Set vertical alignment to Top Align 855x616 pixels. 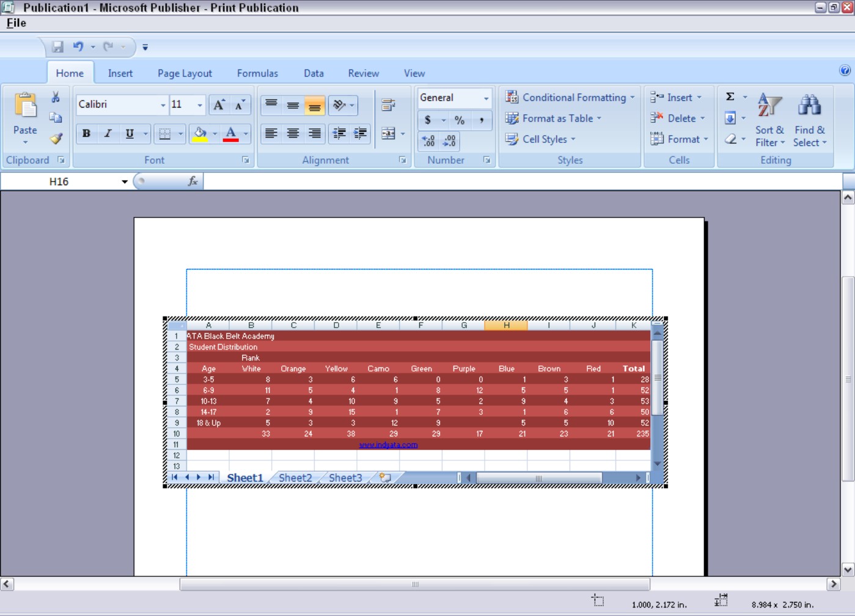click(271, 105)
